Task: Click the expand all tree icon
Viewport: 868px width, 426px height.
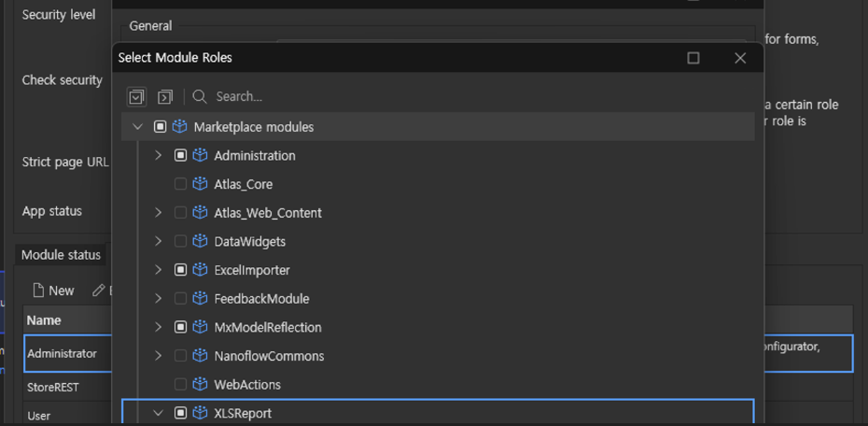Action: point(136,97)
